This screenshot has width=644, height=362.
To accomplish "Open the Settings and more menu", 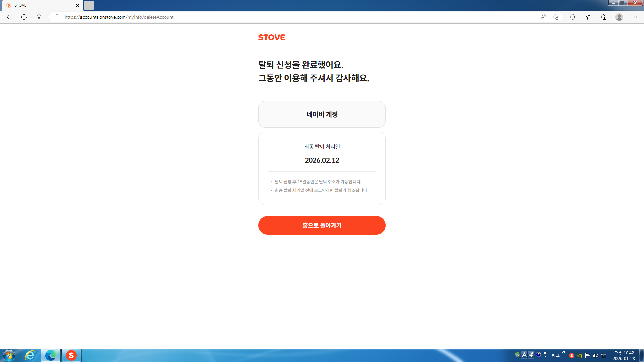I will 635,17.
